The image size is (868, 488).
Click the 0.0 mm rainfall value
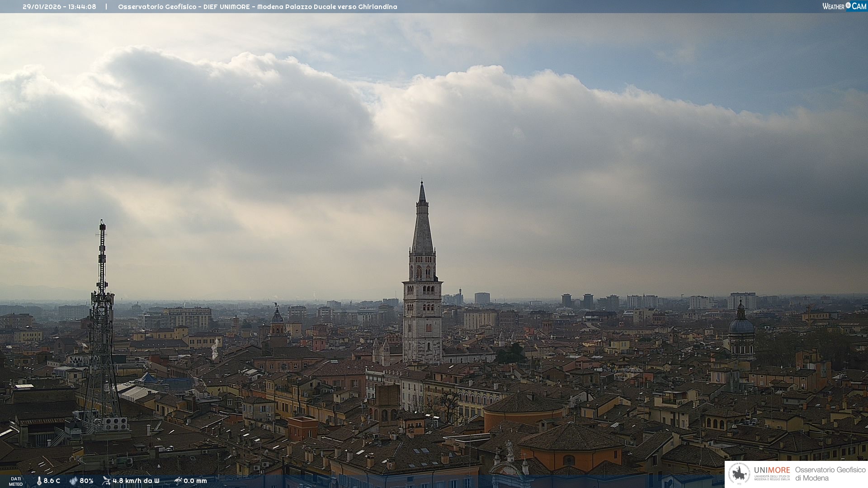[195, 481]
